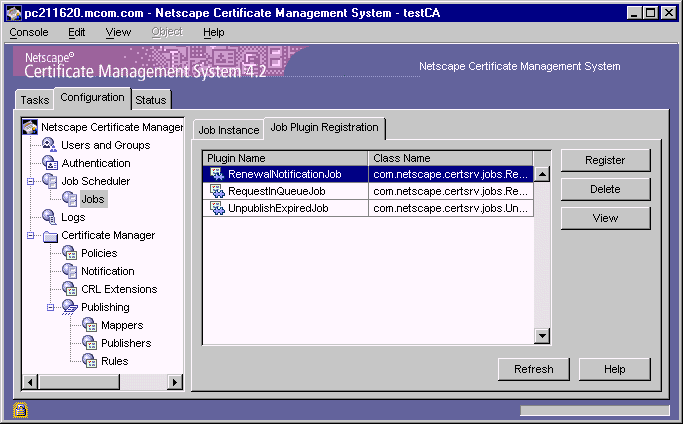The height and width of the screenshot is (424, 683).
Task: Switch to the Tasks tab
Action: [x=34, y=100]
